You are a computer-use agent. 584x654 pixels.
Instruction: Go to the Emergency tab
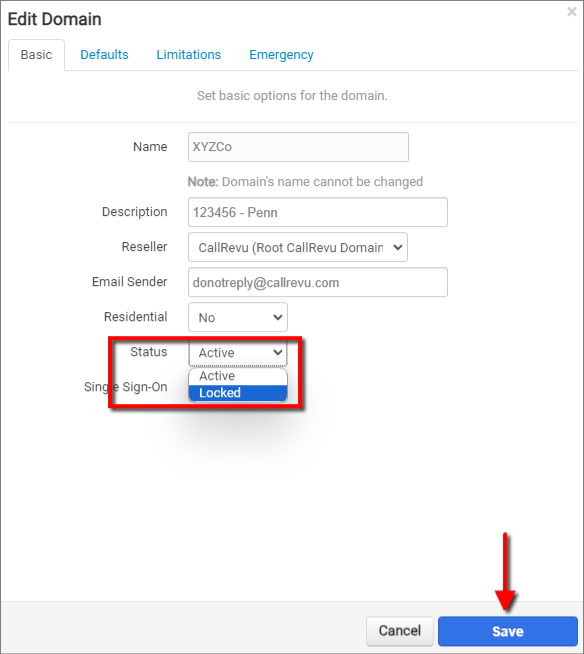[x=281, y=55]
